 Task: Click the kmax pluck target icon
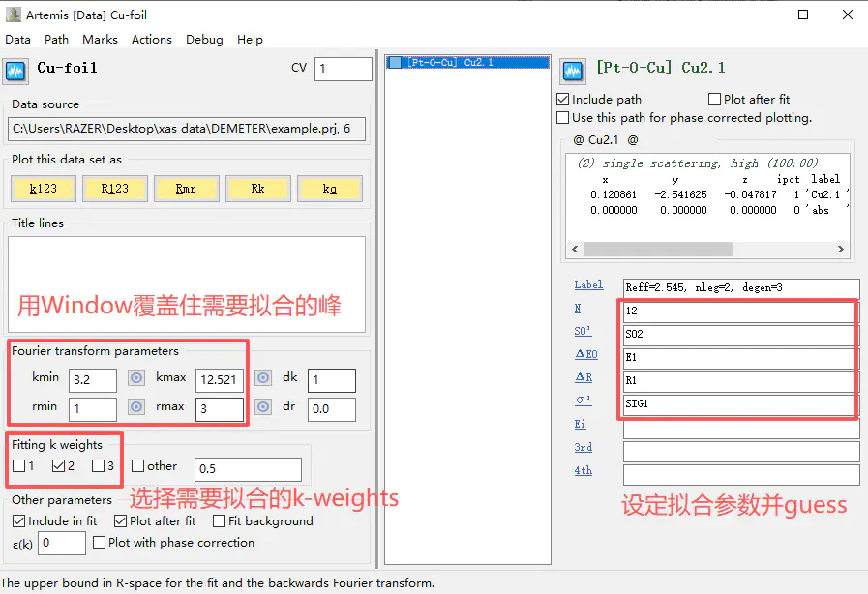click(263, 378)
